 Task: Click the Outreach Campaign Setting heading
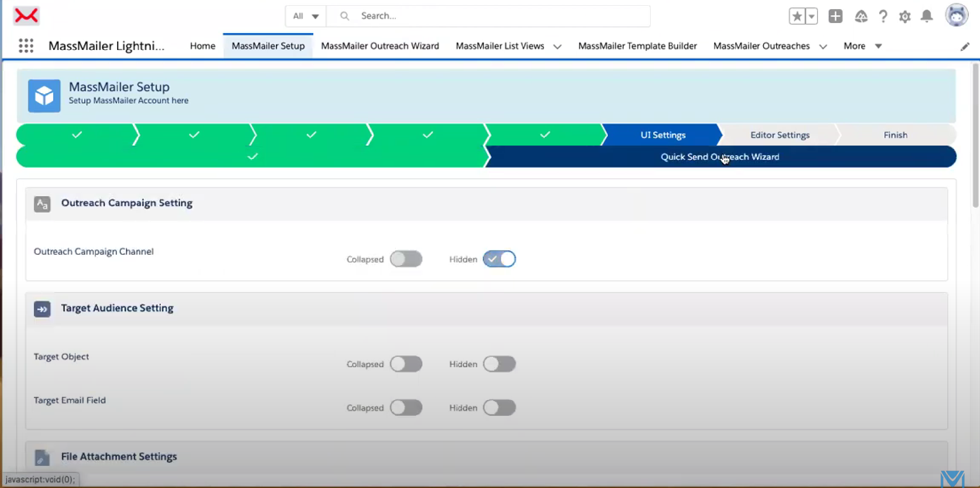[x=127, y=203]
